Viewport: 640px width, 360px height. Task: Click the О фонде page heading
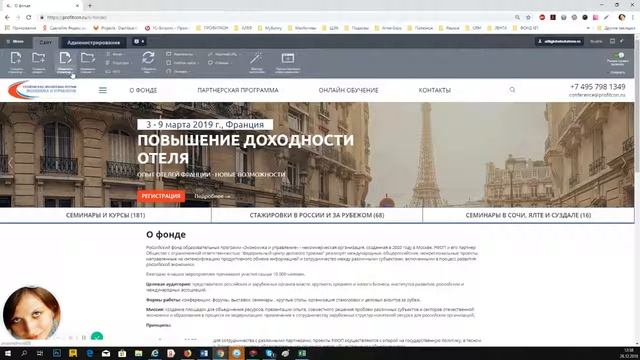(x=166, y=234)
